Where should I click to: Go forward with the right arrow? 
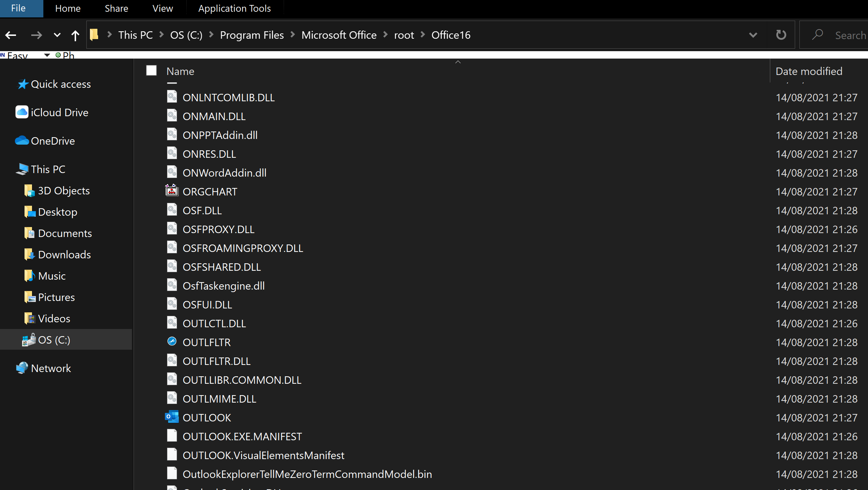coord(36,35)
